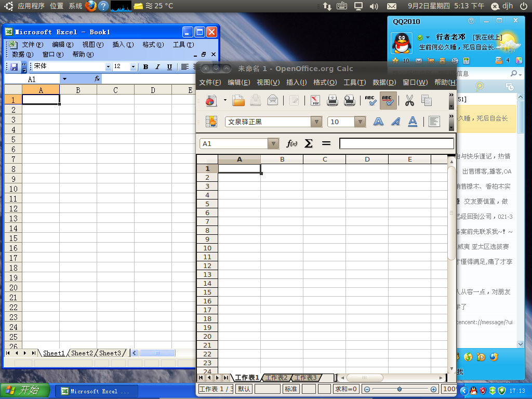Viewport: 532px width, 399px height.
Task: Jump to the last sheet in Calc
Action: pos(226,378)
